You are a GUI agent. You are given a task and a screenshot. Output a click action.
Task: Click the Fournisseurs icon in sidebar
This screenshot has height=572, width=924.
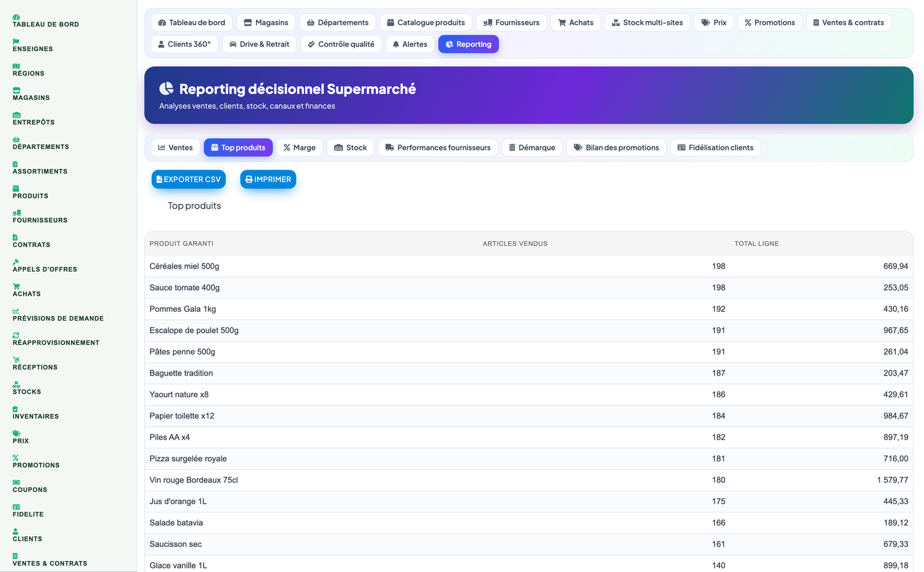click(17, 213)
